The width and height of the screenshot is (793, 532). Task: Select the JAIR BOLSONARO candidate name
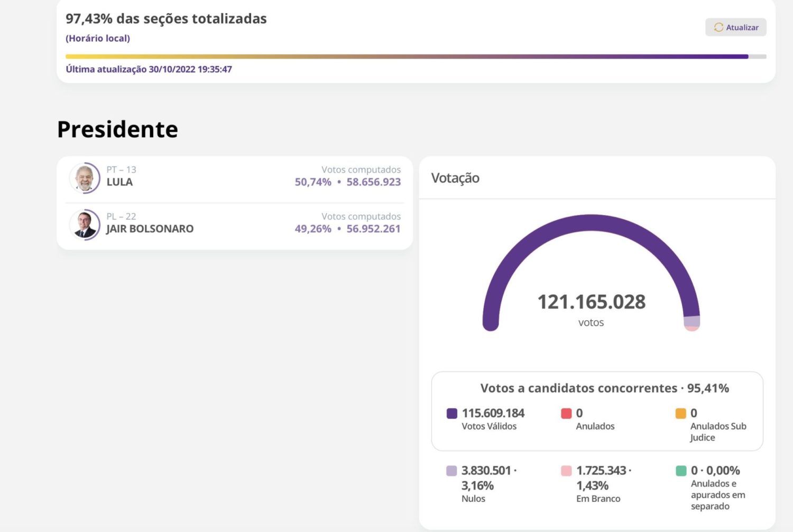coord(150,229)
